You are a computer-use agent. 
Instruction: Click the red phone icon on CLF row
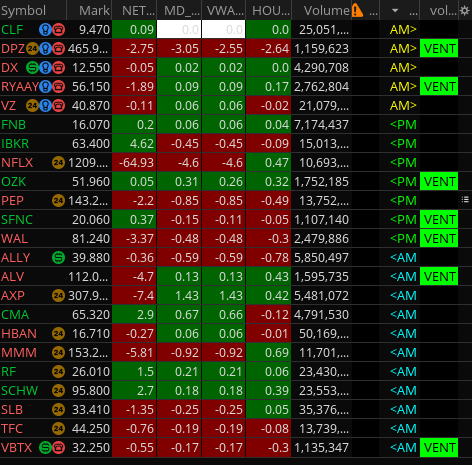coord(59,30)
